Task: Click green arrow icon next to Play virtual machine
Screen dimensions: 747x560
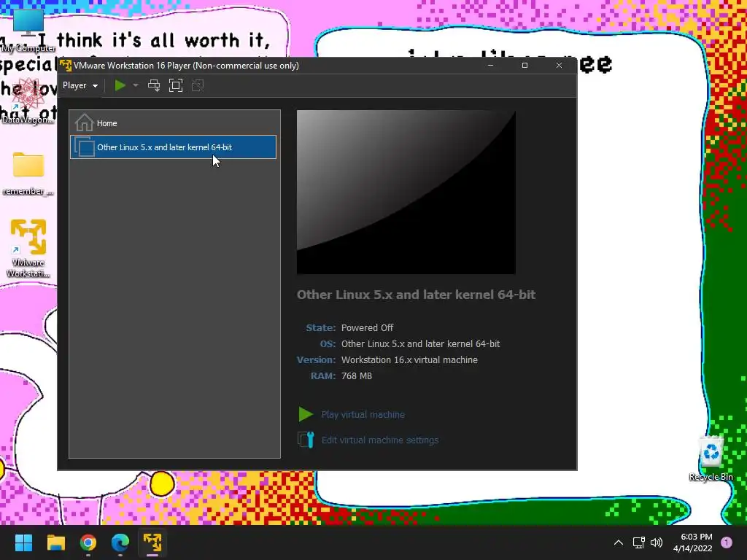Action: click(306, 414)
